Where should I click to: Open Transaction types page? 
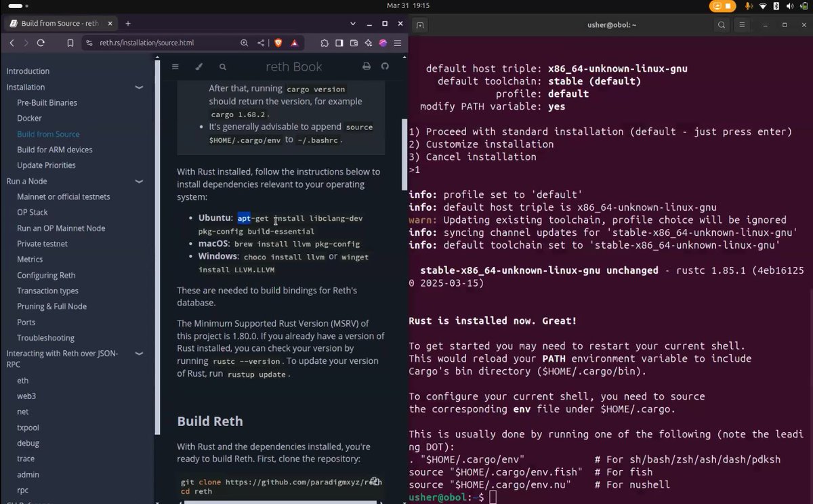point(47,291)
